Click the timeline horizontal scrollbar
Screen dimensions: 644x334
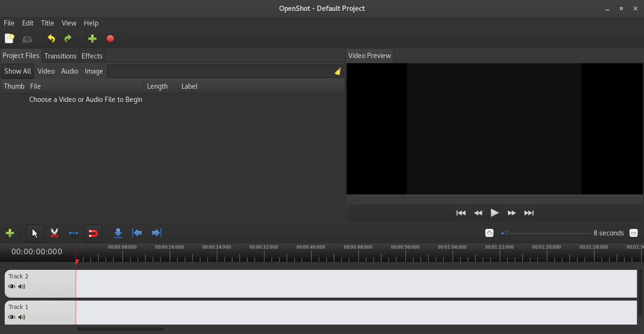(121, 329)
